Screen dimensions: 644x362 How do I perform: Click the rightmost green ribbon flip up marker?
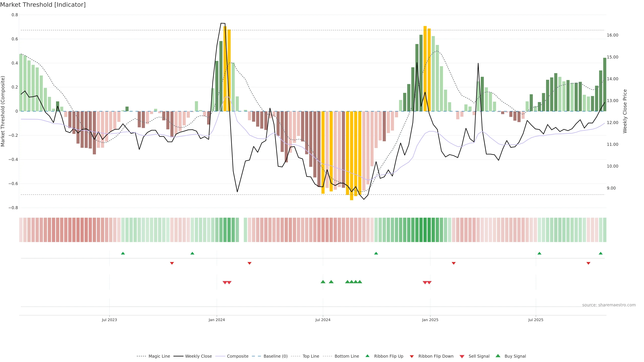(x=601, y=253)
